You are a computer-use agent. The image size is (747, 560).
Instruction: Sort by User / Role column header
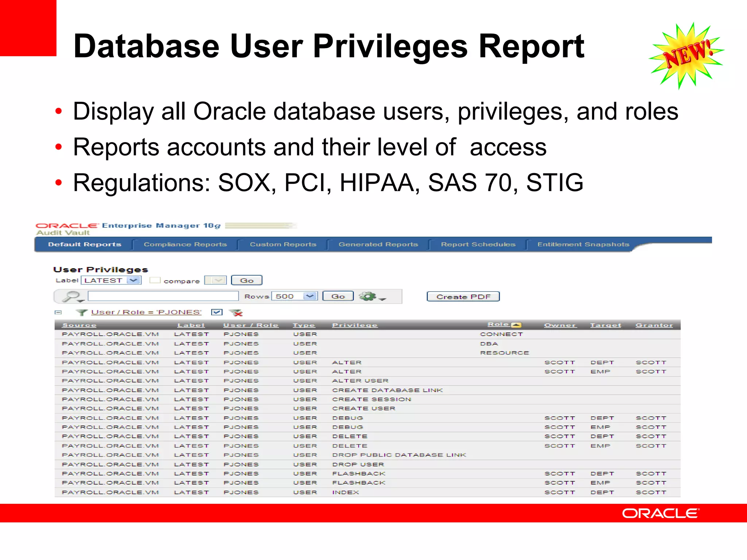coord(251,325)
